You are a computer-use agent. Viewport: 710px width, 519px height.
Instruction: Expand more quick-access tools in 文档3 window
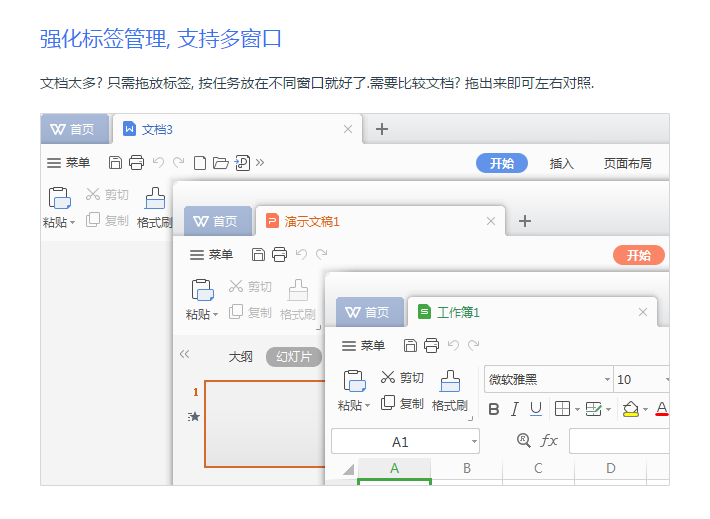[260, 162]
